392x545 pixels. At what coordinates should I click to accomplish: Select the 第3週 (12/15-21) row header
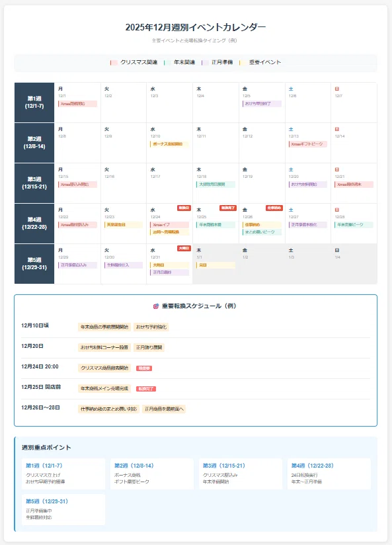[x=34, y=183]
